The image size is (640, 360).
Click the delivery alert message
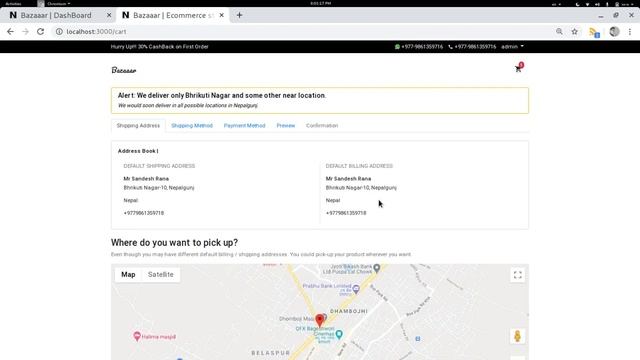320,100
